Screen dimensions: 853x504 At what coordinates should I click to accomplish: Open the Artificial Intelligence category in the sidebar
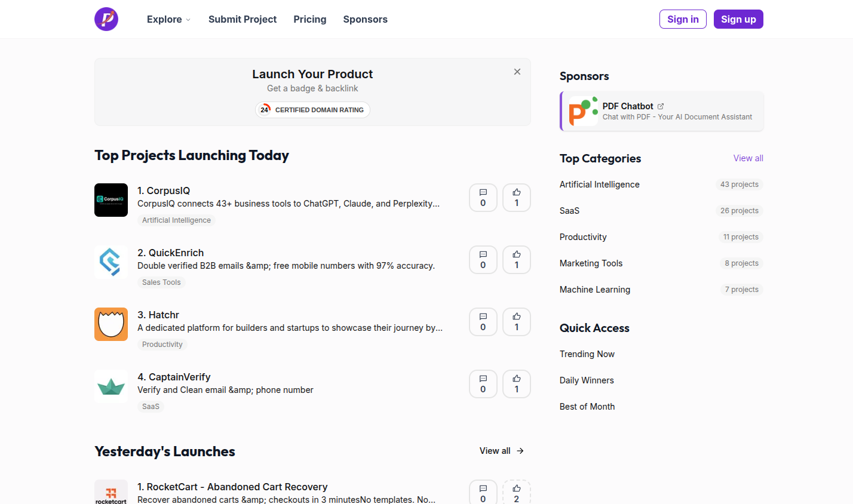[600, 185]
